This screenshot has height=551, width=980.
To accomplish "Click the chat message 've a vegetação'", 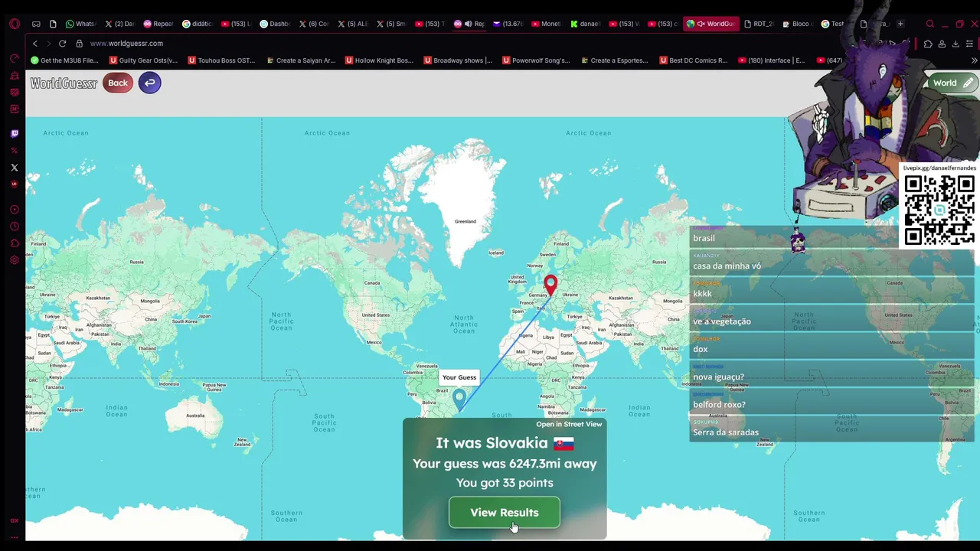I will [722, 321].
